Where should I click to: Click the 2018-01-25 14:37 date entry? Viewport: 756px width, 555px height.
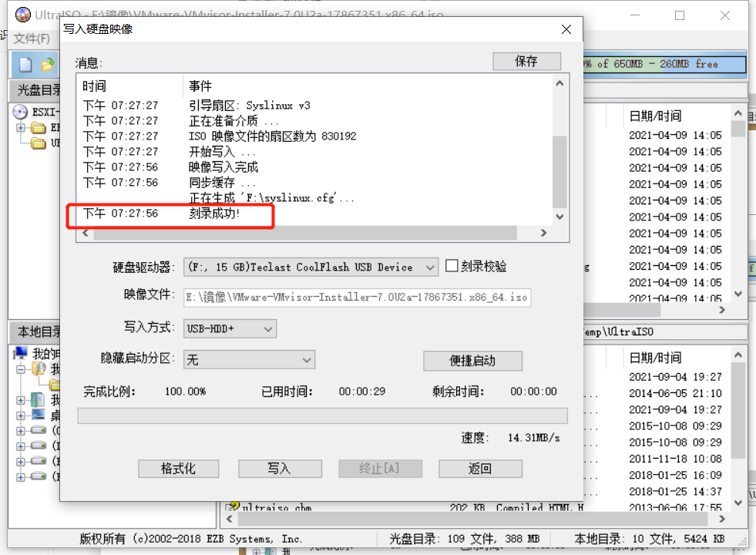(x=675, y=491)
